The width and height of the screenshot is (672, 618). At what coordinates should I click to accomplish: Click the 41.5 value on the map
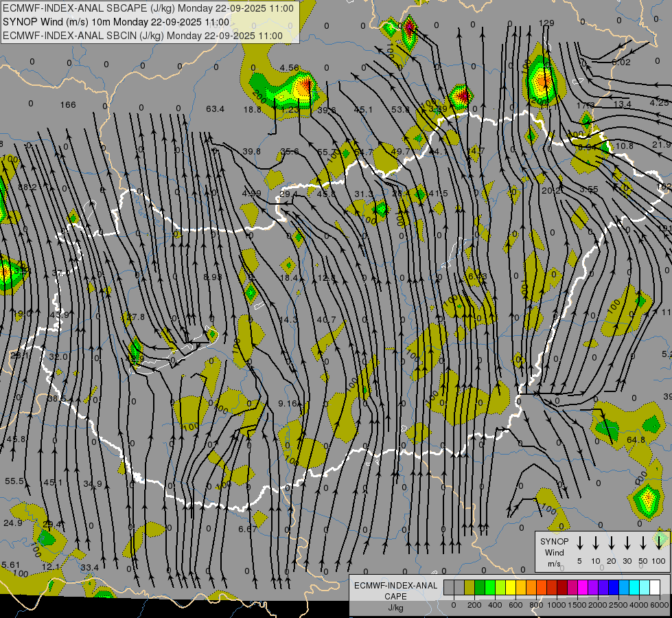[x=439, y=194]
